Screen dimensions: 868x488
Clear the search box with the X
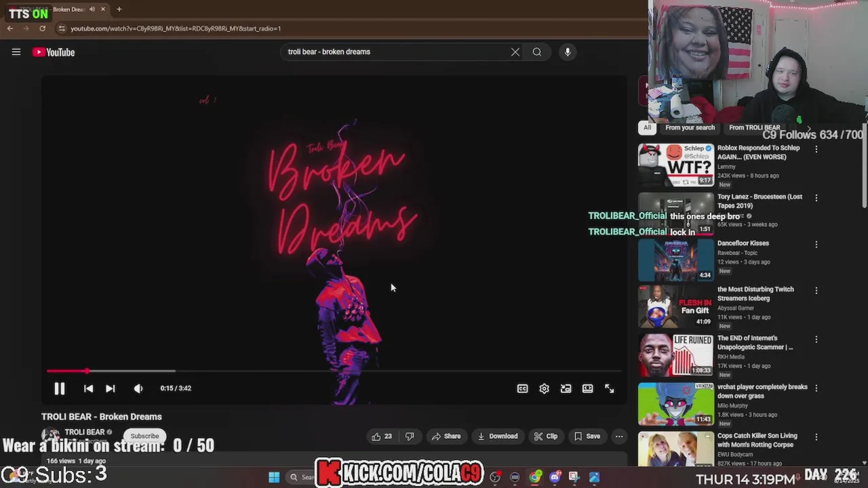tap(515, 52)
